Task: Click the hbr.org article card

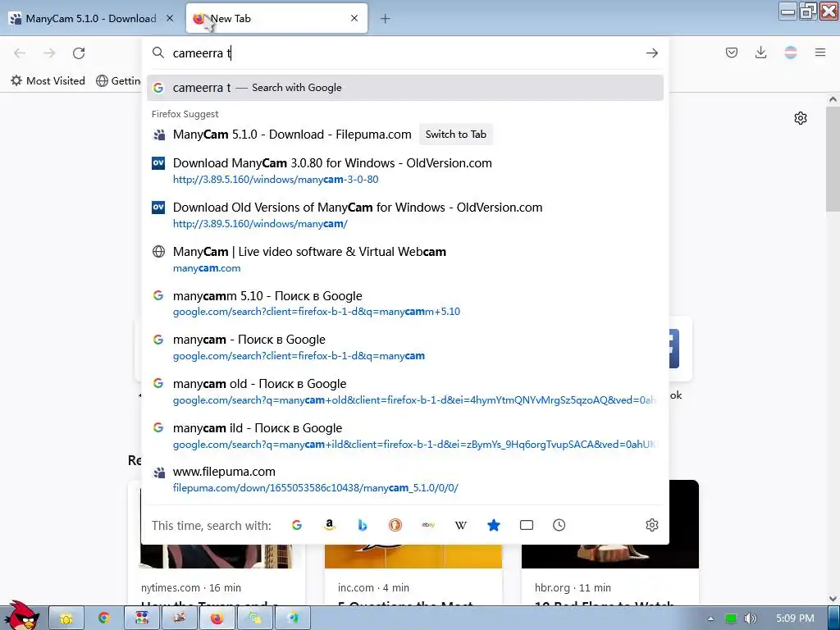Action: pyautogui.click(x=610, y=576)
